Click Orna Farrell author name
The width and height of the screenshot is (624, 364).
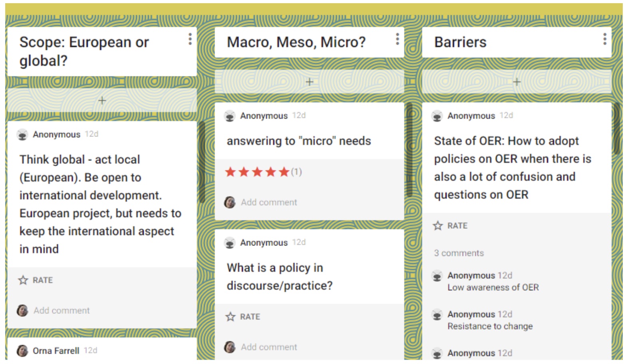coord(56,351)
